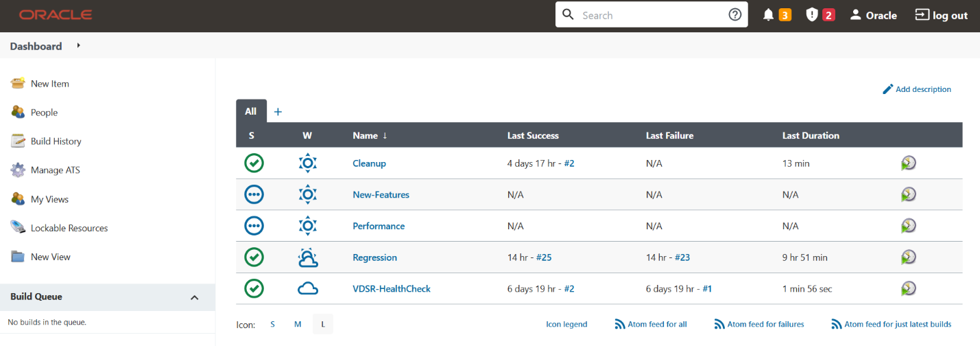Click the VDSR-HealthCheck success status icon
This screenshot has width=980, height=346.
pos(254,288)
